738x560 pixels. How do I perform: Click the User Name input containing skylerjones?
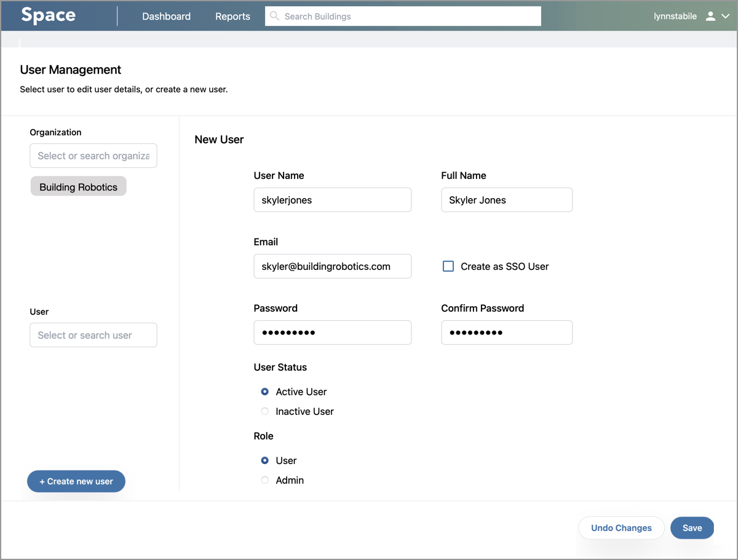coord(332,200)
